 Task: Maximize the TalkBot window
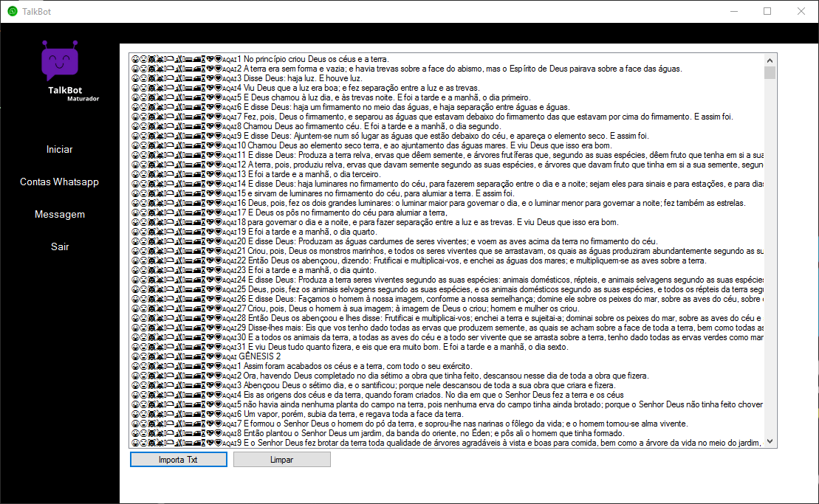[x=767, y=11]
